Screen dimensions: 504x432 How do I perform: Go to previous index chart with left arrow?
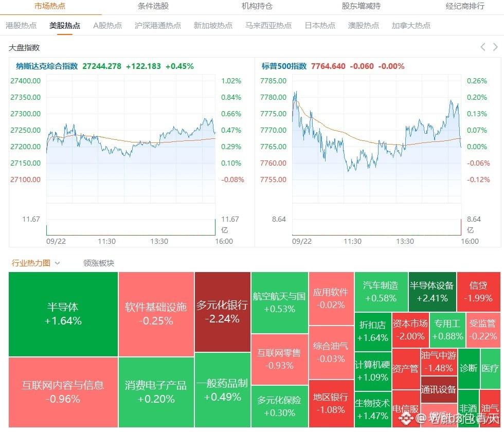point(483,47)
